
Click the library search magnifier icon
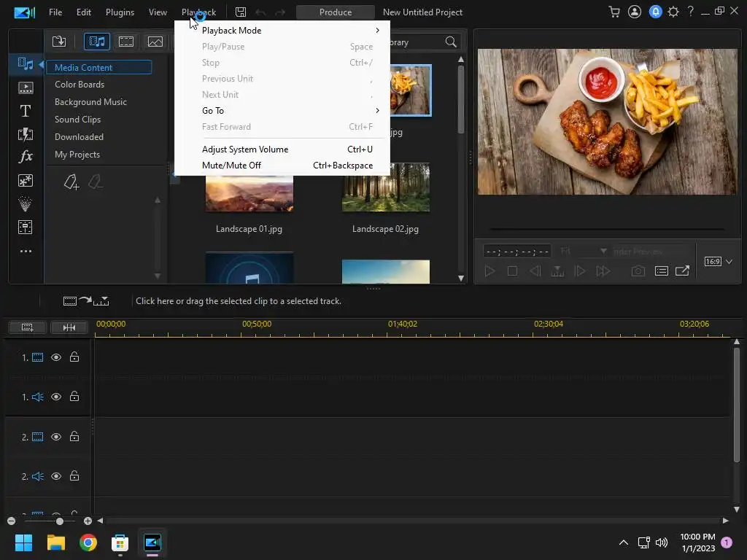451,42
